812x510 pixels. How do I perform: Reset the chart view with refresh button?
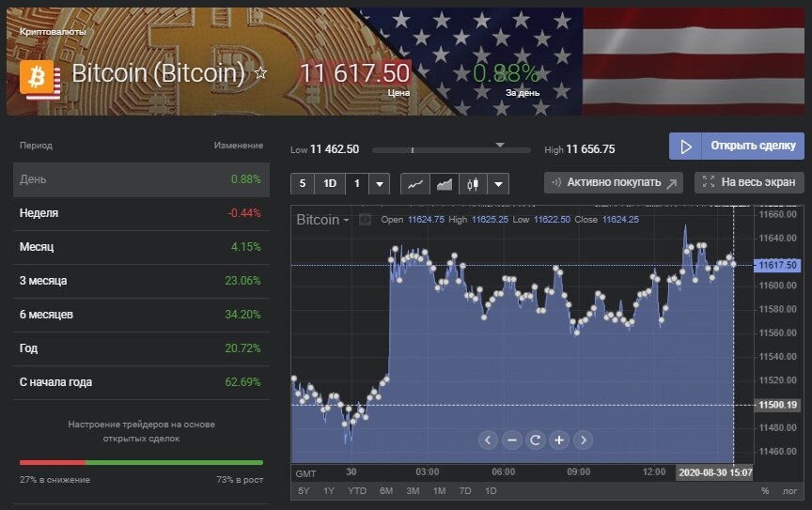tap(535, 440)
